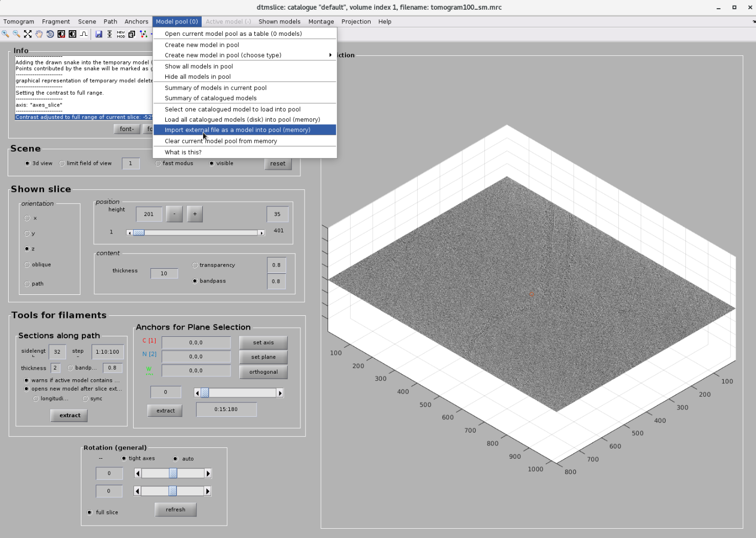Image resolution: width=756 pixels, height=538 pixels.
Task: Select the zoom out magnifier tool
Action: click(x=16, y=34)
